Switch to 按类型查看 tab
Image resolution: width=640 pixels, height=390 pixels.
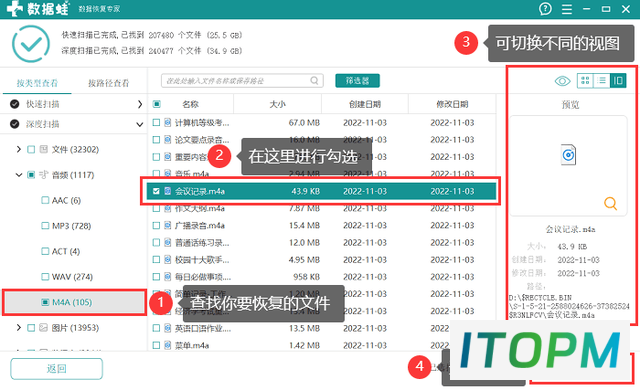(x=37, y=83)
